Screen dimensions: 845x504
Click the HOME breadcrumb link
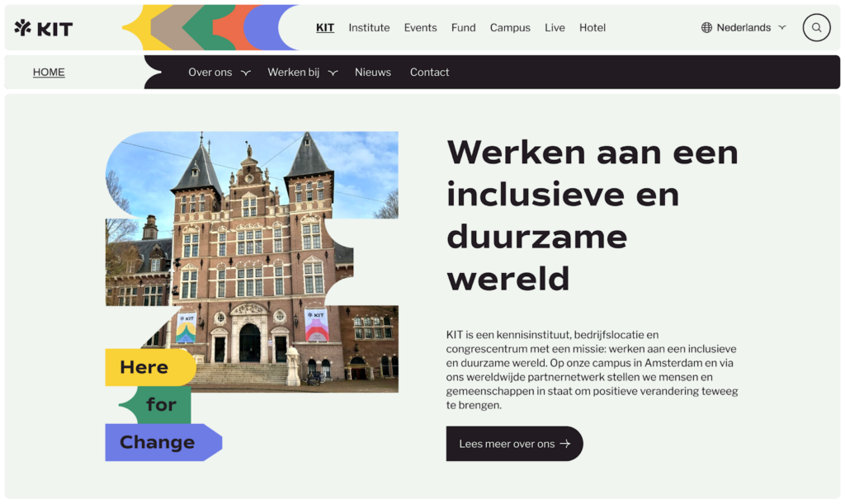[49, 73]
